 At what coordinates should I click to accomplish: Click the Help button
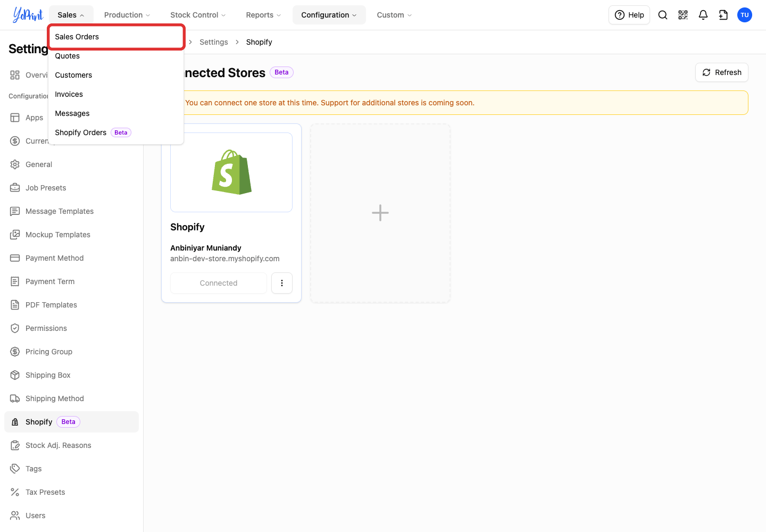coord(629,15)
